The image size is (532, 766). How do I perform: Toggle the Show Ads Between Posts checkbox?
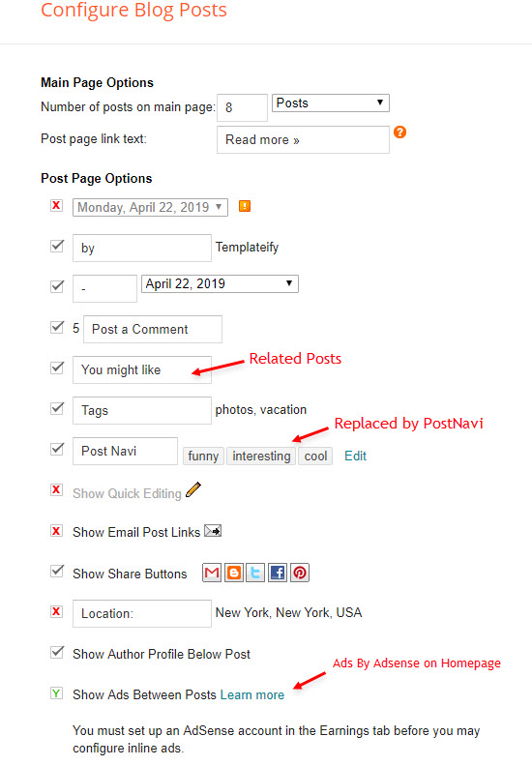click(57, 693)
